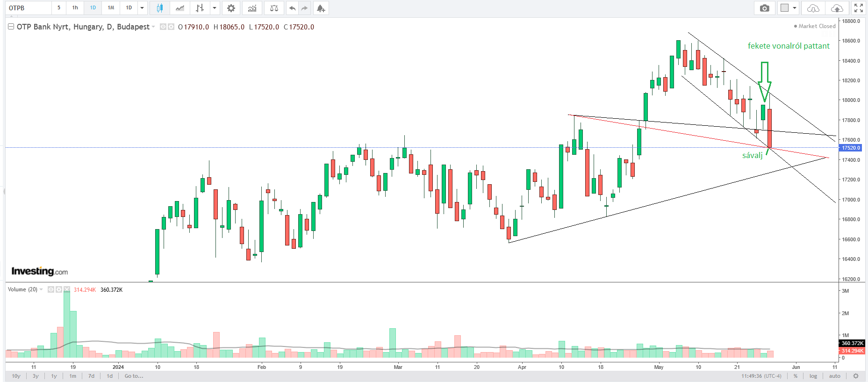This screenshot has height=382, width=868.
Task: Open chart properties gear in top toolbar
Action: [x=231, y=8]
